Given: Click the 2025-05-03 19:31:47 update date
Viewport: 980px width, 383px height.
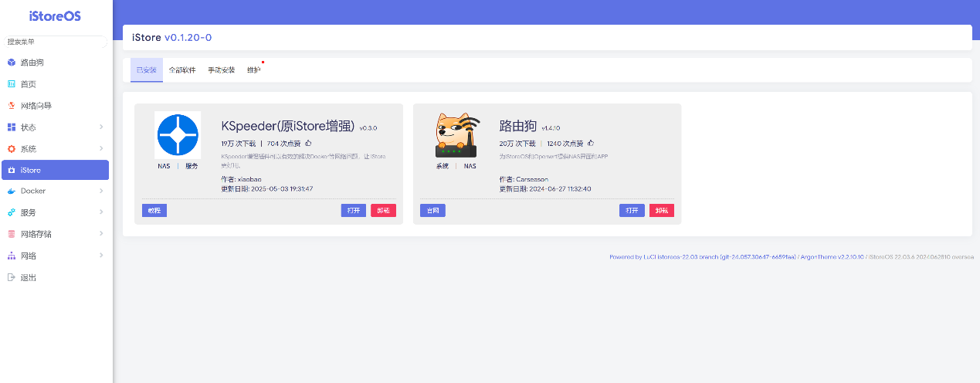Looking at the screenshot, I should [x=282, y=188].
